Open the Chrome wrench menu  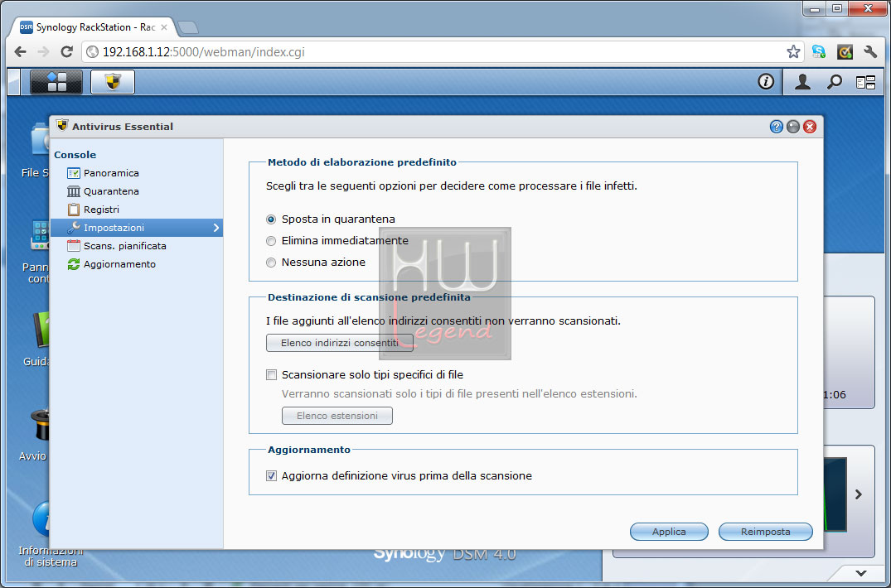pyautogui.click(x=870, y=52)
